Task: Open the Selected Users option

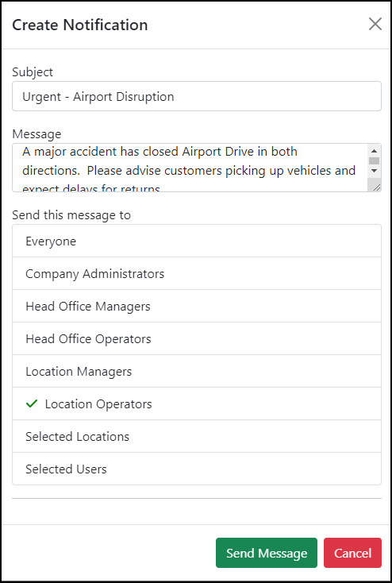Action: point(197,469)
